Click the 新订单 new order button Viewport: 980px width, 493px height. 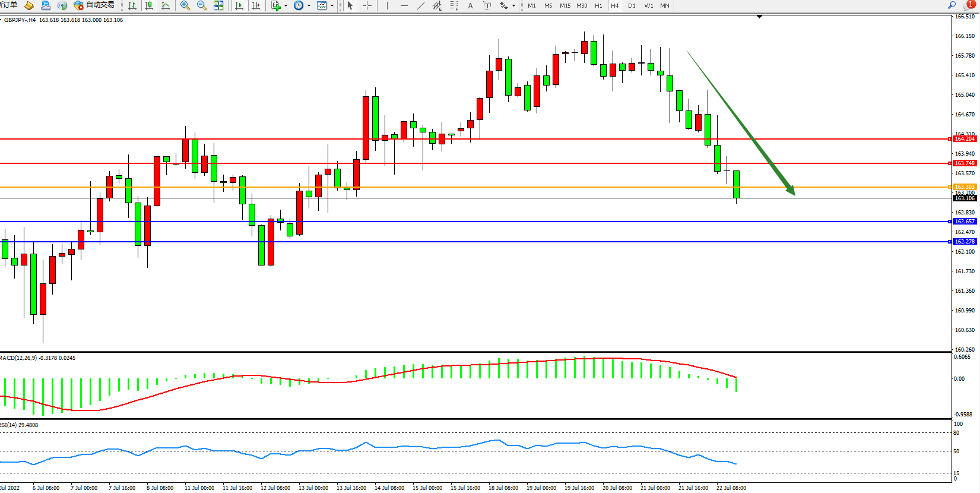click(x=8, y=5)
